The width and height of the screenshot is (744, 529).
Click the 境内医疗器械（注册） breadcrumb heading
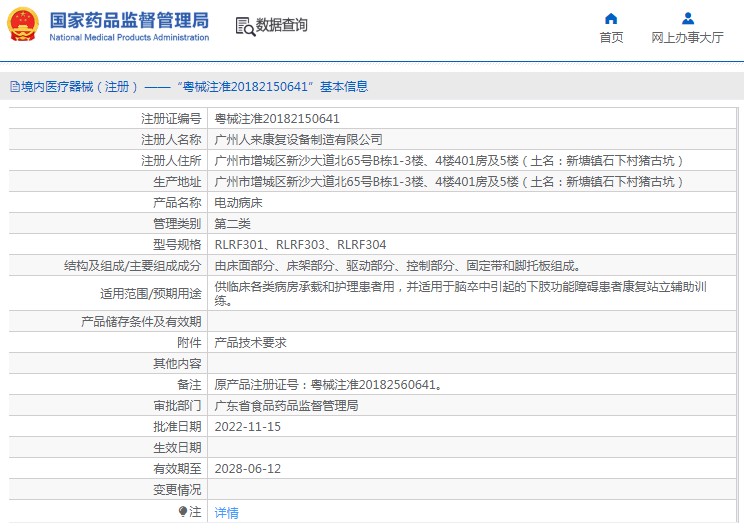[80, 86]
